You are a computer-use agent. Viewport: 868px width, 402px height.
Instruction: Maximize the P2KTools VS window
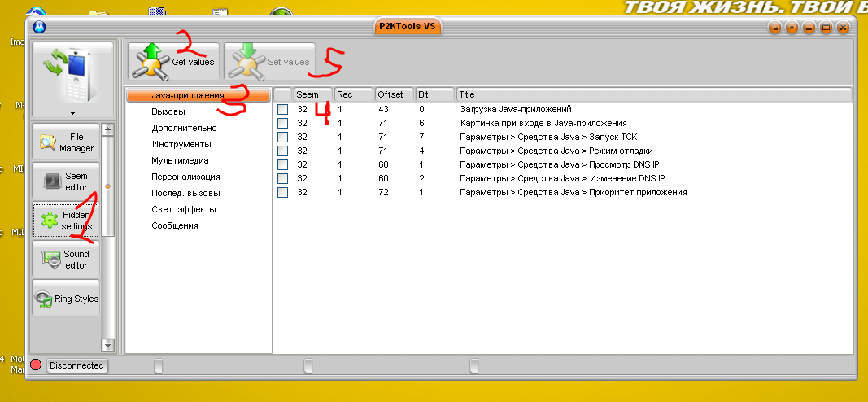coord(826,27)
